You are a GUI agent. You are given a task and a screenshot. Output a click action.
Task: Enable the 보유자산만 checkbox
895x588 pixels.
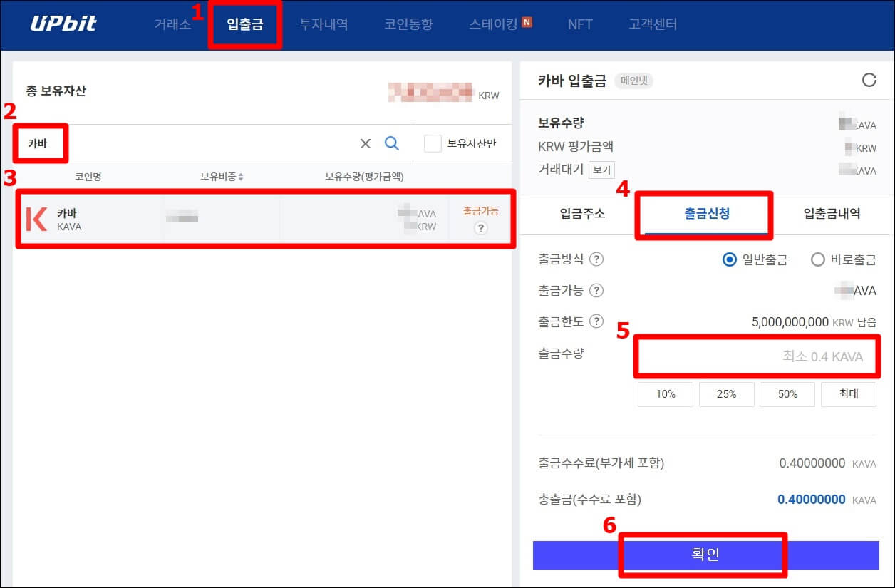pyautogui.click(x=433, y=144)
